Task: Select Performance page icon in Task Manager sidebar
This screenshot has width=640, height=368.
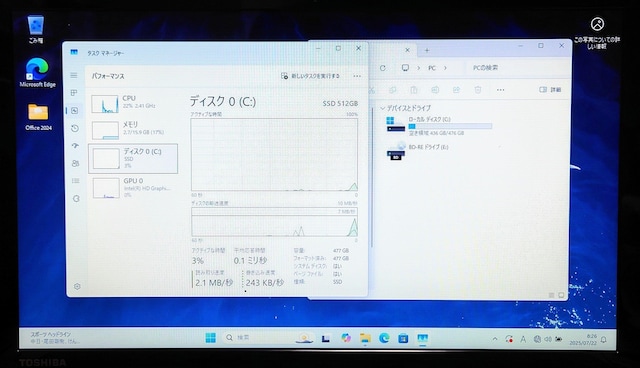Action: (x=74, y=111)
